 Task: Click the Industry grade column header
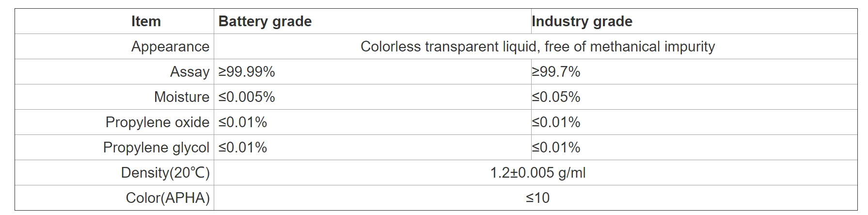[x=582, y=21]
